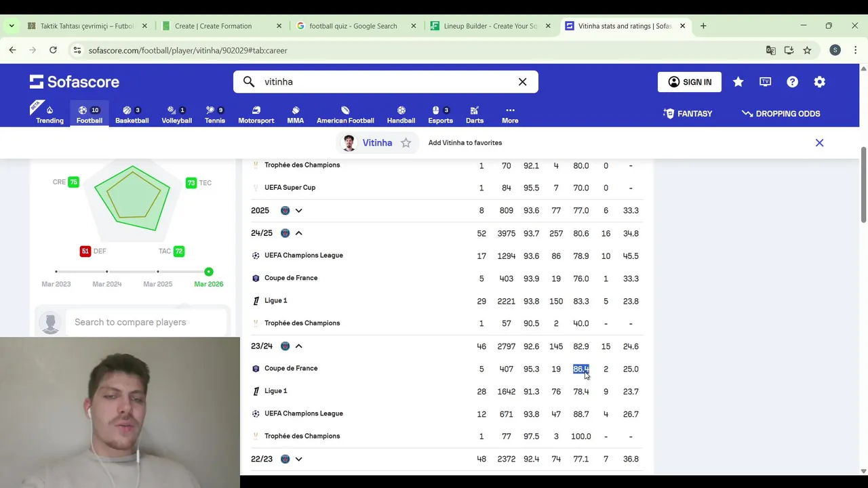868x488 pixels.
Task: Click the TAC 72 attribute badge
Action: pos(179,251)
